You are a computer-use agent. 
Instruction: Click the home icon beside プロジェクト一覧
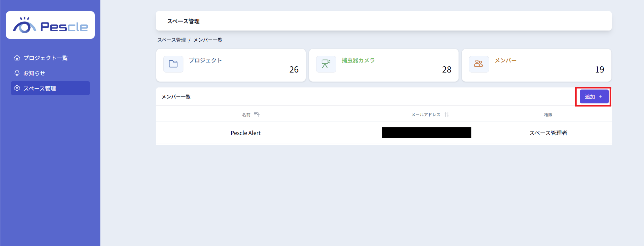click(17, 58)
